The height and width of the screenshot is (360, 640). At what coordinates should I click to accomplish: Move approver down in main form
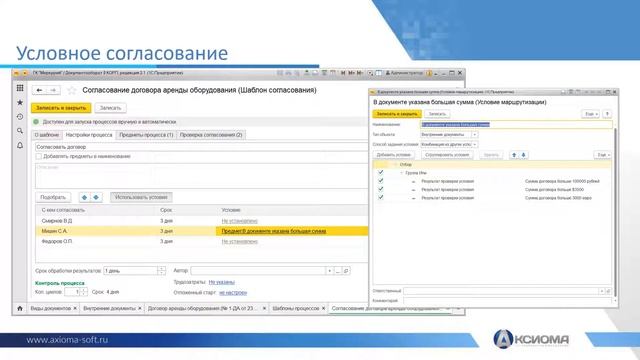(x=96, y=198)
